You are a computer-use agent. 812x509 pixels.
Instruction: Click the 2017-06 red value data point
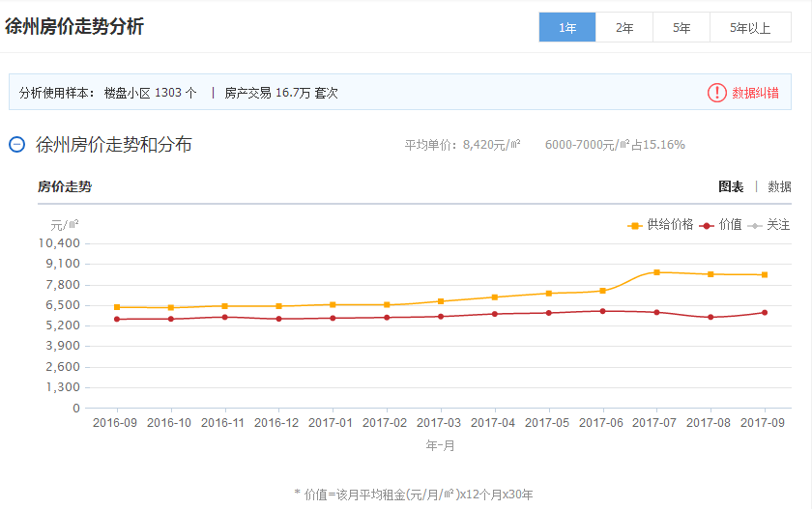point(602,311)
